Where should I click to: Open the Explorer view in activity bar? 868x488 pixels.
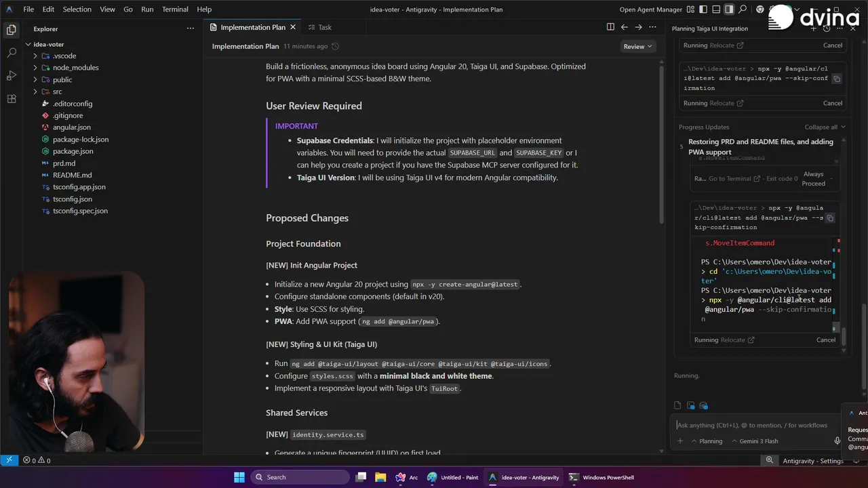[11, 29]
